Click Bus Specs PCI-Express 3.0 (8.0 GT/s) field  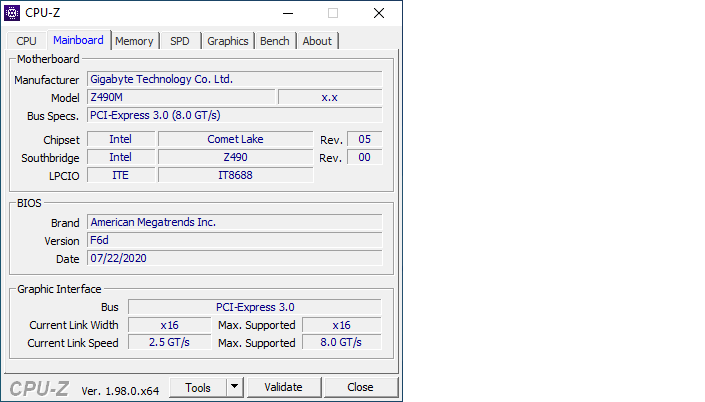(235, 115)
